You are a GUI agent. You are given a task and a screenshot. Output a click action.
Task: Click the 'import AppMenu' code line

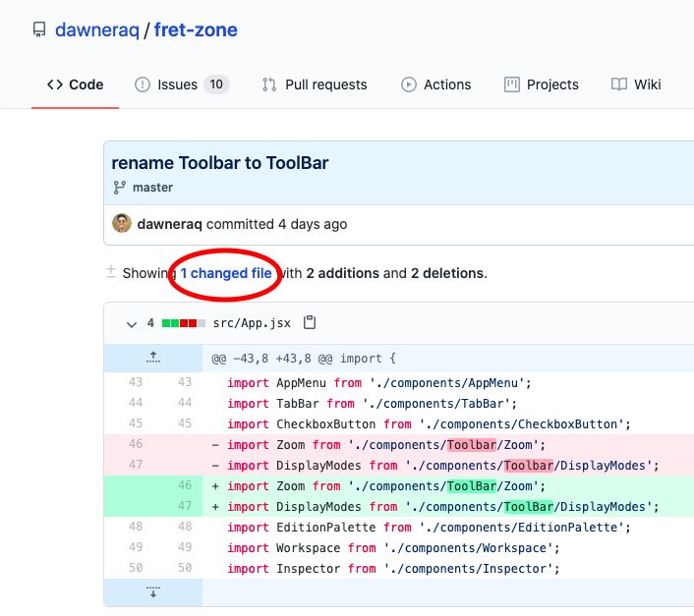[x=379, y=383]
